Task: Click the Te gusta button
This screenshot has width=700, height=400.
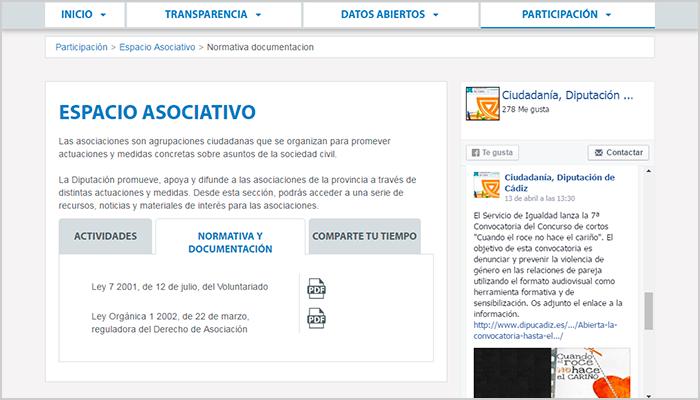Action: 492,153
